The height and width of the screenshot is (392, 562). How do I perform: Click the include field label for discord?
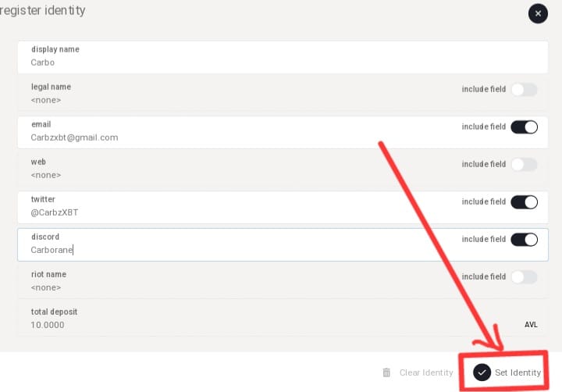click(483, 239)
